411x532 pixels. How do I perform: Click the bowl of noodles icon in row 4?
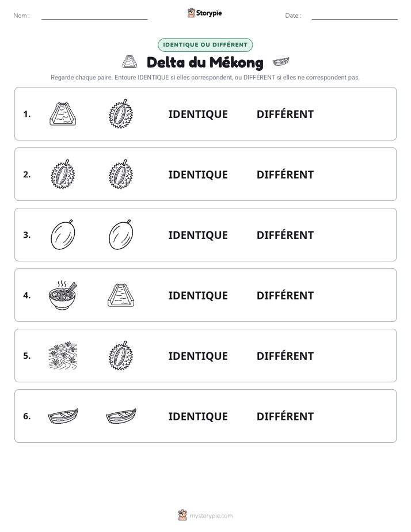pyautogui.click(x=63, y=295)
